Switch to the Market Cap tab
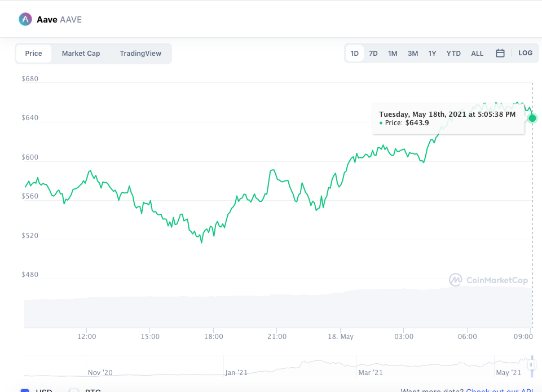Screen dimensions: 542x392 click(x=81, y=53)
